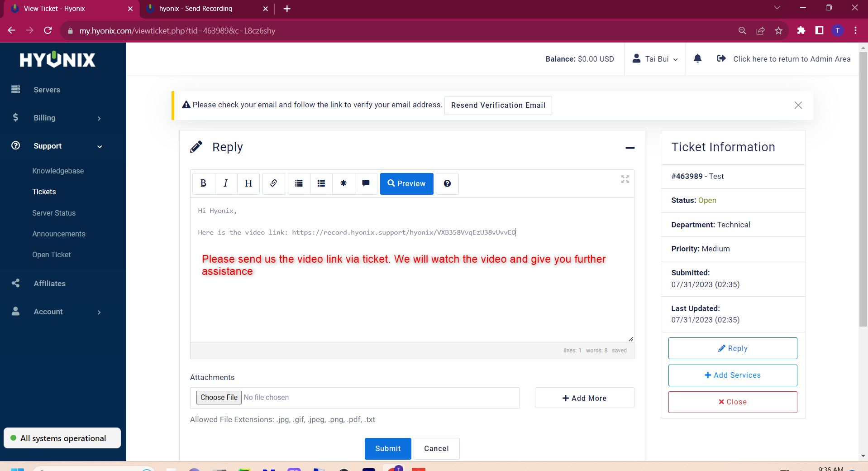Viewport: 868px width, 471px height.
Task: Insert a heading with the H button
Action: 248,183
